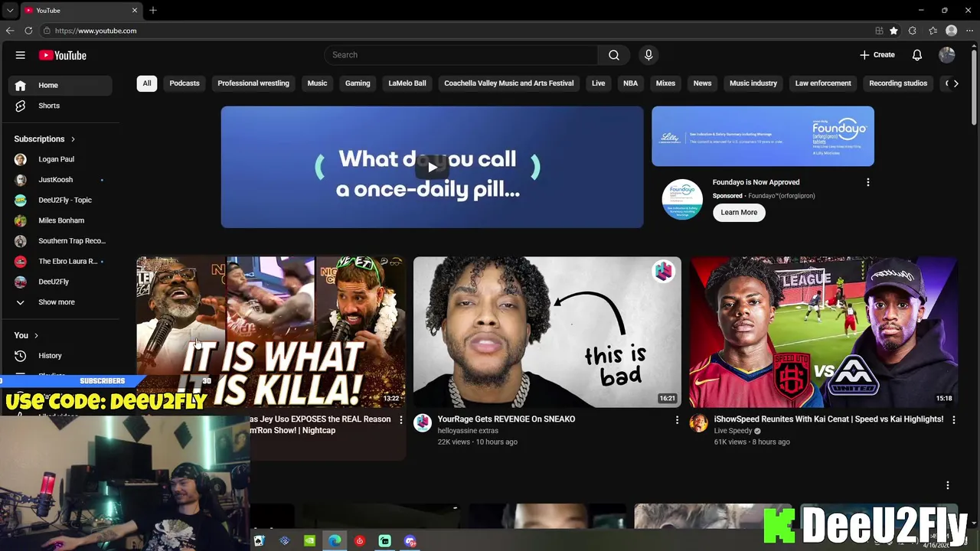Open options for Foundayo sponsored ad
Viewport: 980px width, 551px height.
867,182
